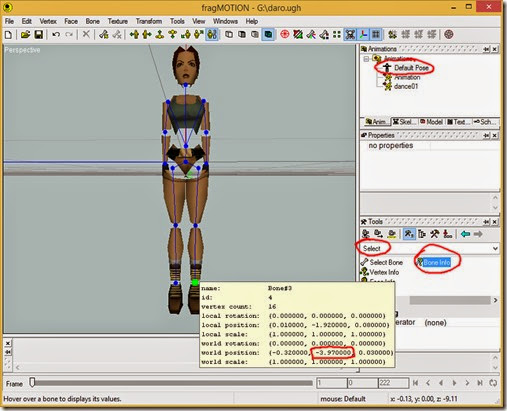
Task: Toggle the highlighted yellow figures toolbar icon
Action: (212, 34)
